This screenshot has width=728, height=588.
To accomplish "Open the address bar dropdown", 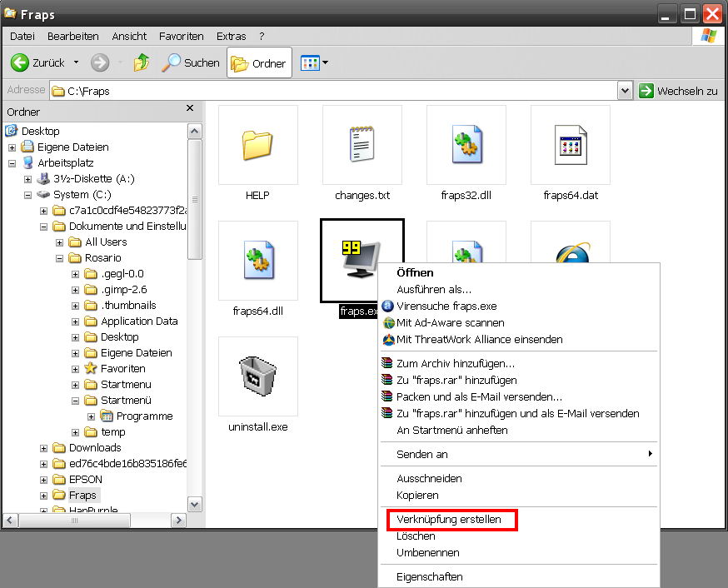I will point(625,91).
